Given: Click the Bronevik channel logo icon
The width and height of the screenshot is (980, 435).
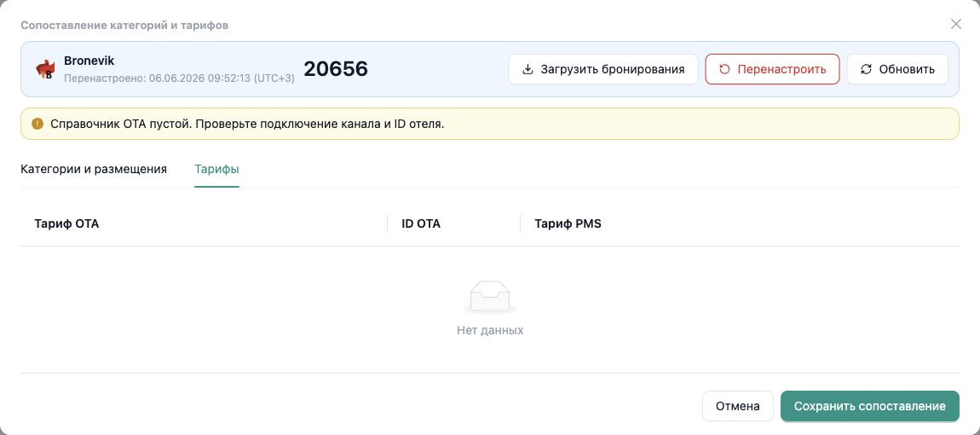Looking at the screenshot, I should pyautogui.click(x=45, y=69).
